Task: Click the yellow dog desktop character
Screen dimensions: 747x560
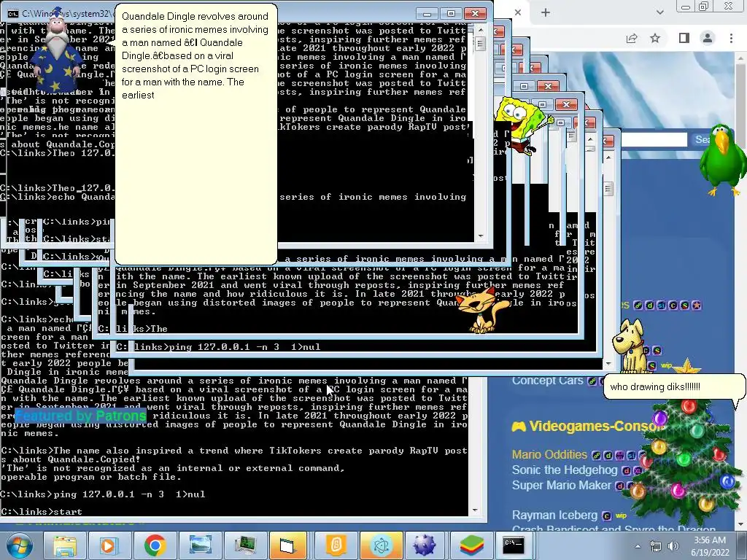Action: 630,346
